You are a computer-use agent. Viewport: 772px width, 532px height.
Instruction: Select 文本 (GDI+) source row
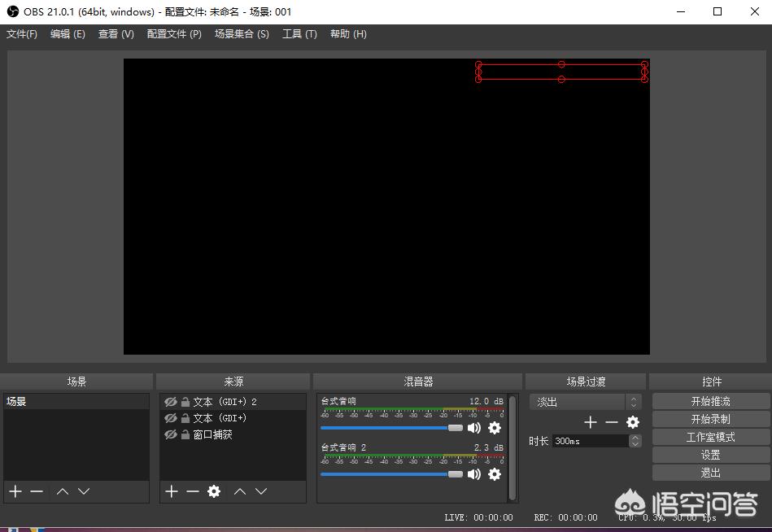coord(233,418)
